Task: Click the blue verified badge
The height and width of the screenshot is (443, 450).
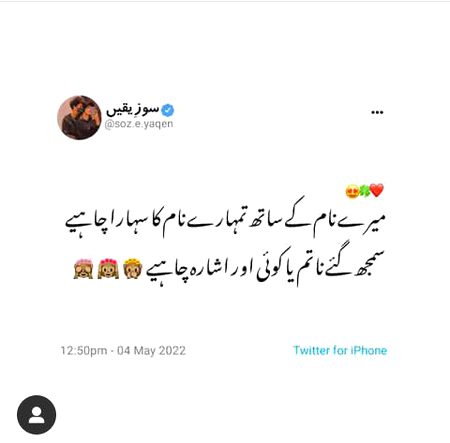Action: (x=168, y=110)
